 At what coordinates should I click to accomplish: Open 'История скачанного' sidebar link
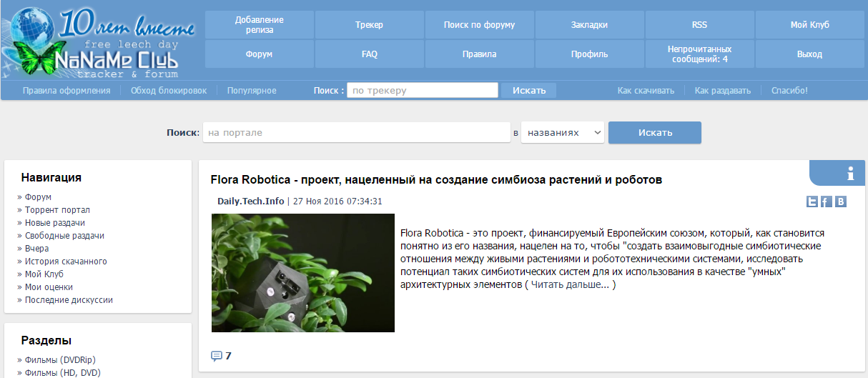pos(66,262)
